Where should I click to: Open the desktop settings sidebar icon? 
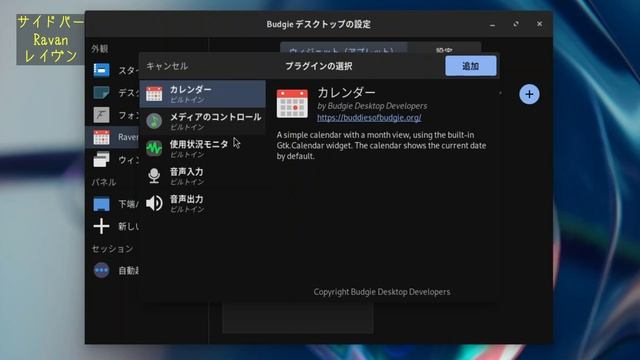[101, 93]
